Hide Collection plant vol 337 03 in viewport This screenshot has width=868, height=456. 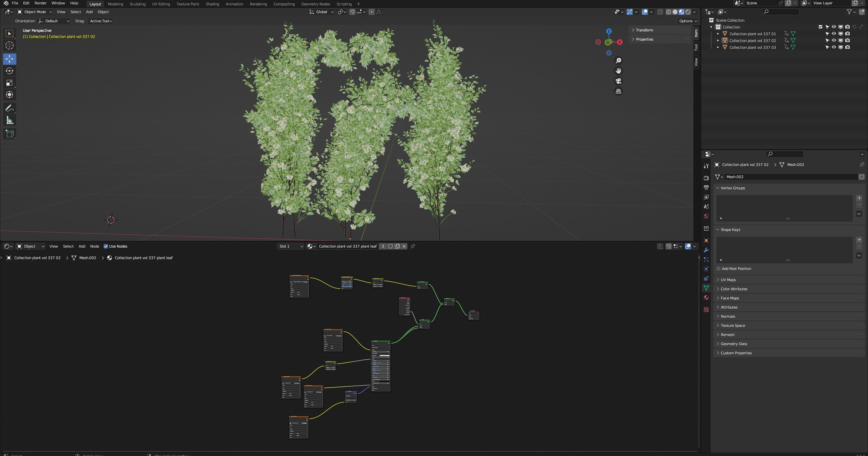point(834,47)
